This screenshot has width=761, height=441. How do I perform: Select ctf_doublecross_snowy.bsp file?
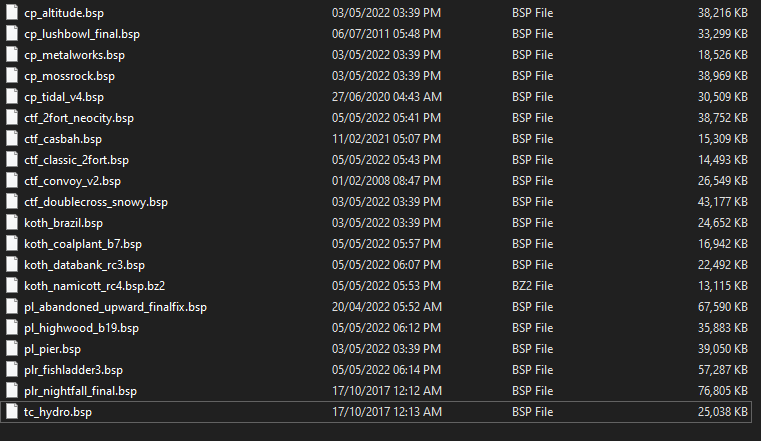coord(96,202)
